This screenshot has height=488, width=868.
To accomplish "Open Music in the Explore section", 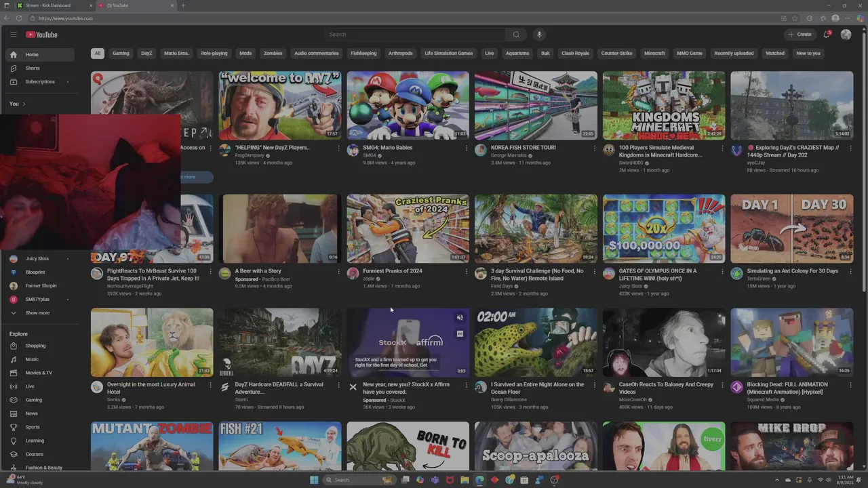I will click(41, 359).
